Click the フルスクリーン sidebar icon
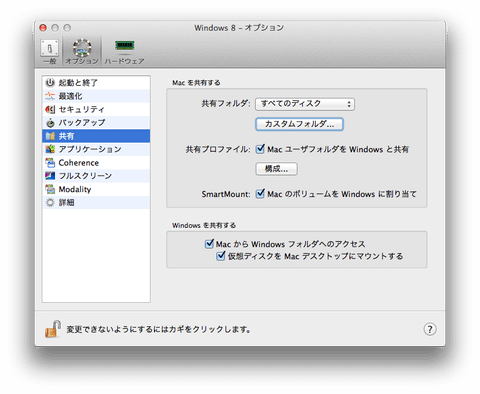The height and width of the screenshot is (394, 480). [50, 176]
